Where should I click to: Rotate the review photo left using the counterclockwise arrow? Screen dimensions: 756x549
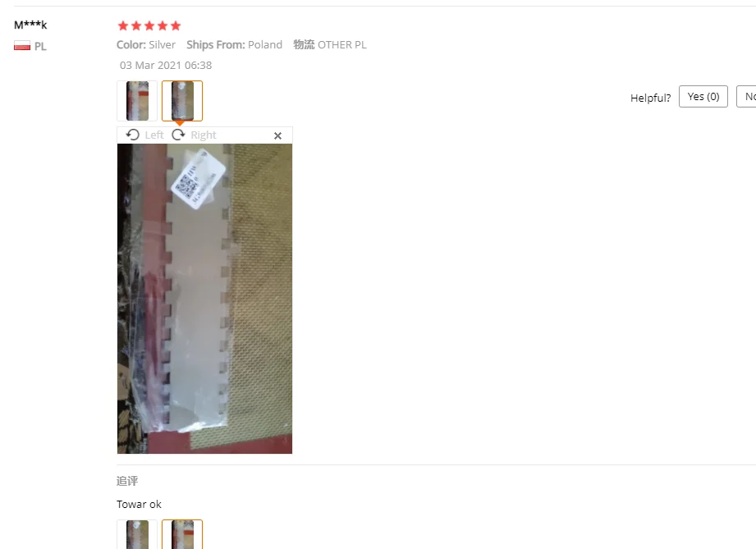133,135
